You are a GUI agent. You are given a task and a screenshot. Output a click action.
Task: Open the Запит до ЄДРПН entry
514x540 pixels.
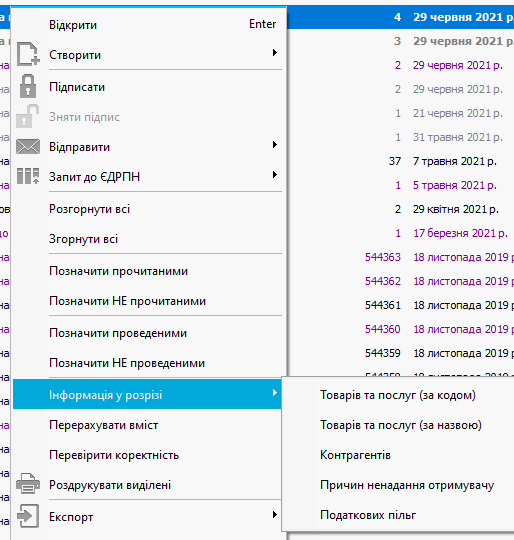pyautogui.click(x=148, y=177)
